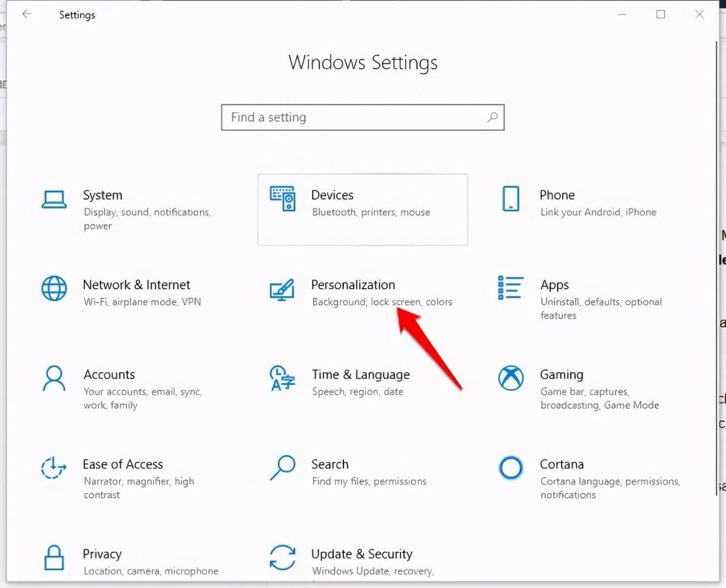This screenshot has height=588, width=726.
Task: Click the vertical scrollbar on the right
Action: click(x=716, y=220)
